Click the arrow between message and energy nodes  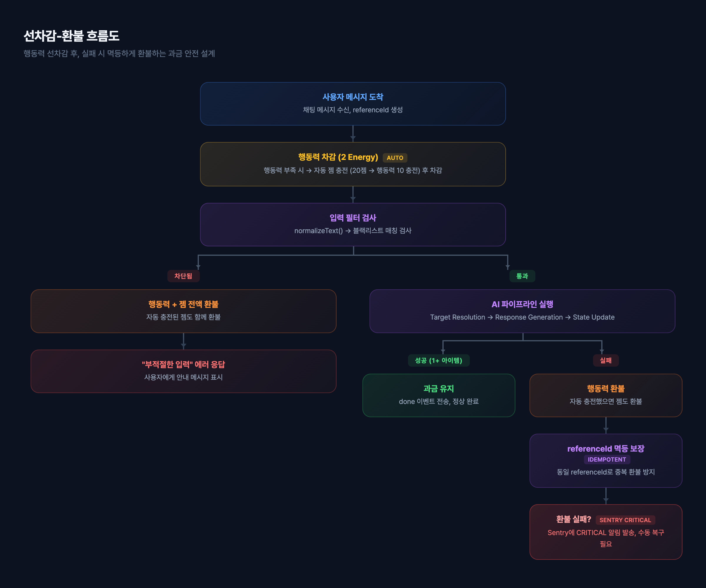point(353,134)
